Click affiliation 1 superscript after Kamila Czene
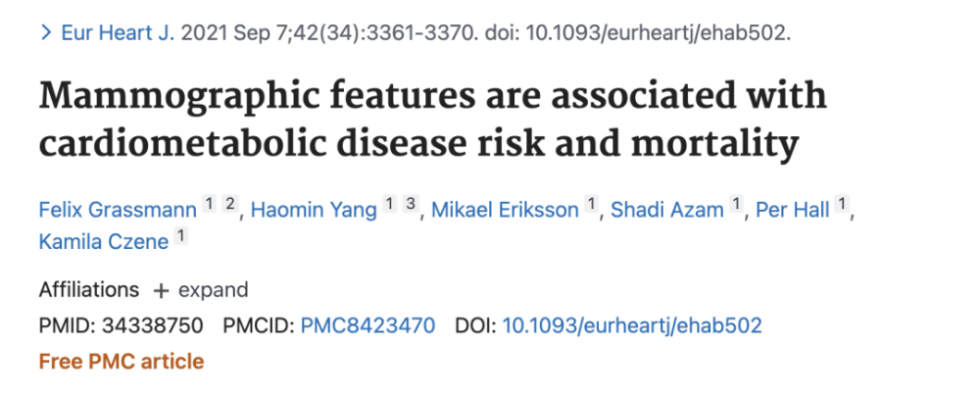The image size is (980, 398). [x=181, y=235]
